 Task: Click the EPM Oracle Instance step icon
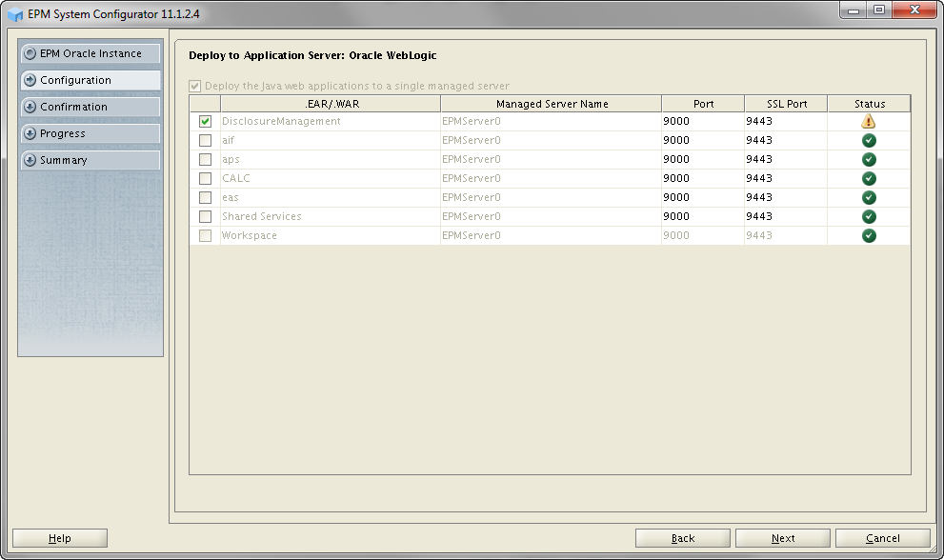point(30,53)
